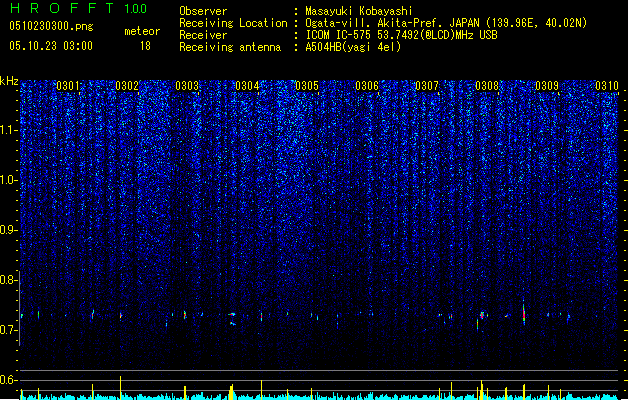Click the 1.0 frequency axis label
The image size is (629, 400).
coord(8,180)
